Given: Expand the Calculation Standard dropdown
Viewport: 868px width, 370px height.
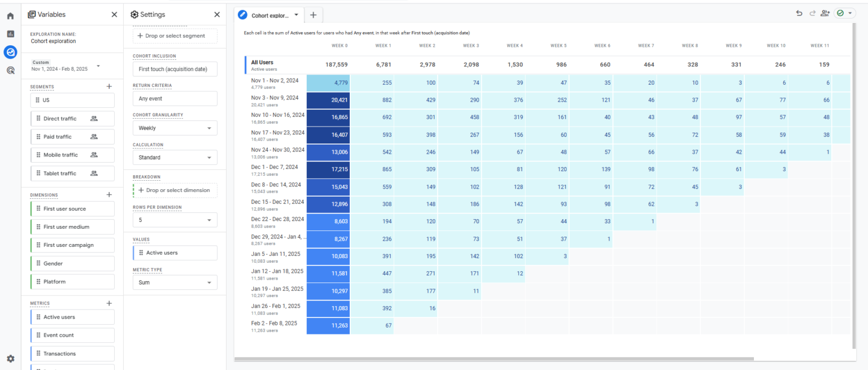Looking at the screenshot, I should [175, 158].
